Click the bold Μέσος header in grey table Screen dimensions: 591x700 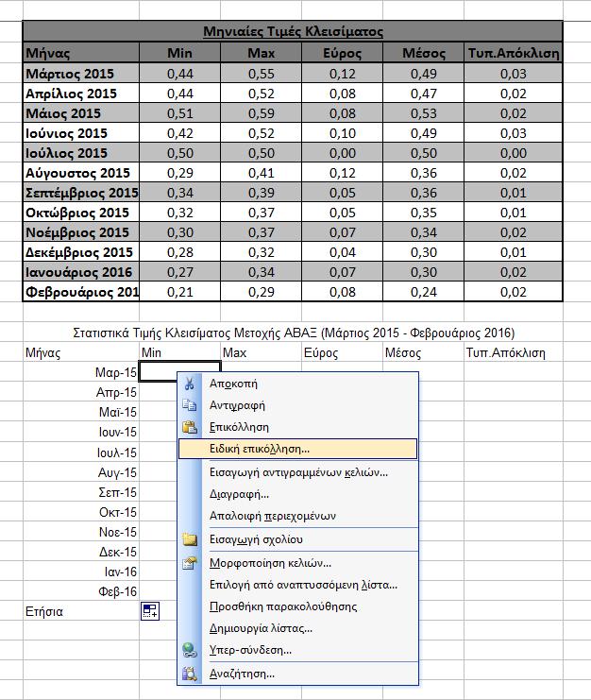[x=424, y=53]
